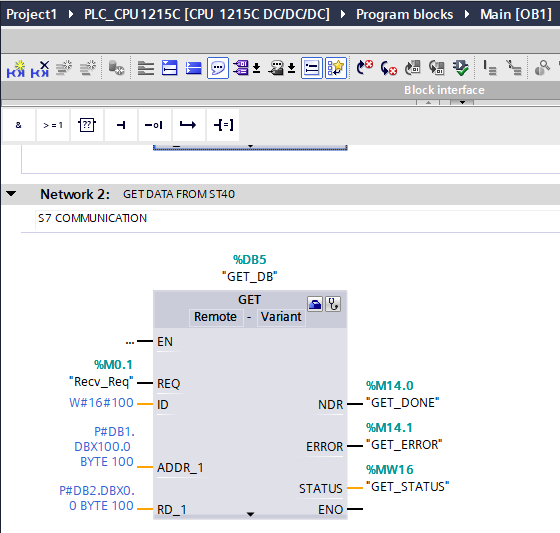Image resolution: width=560 pixels, height=533 pixels.
Task: Click the indent lines toolbar icon
Action: click(490, 68)
